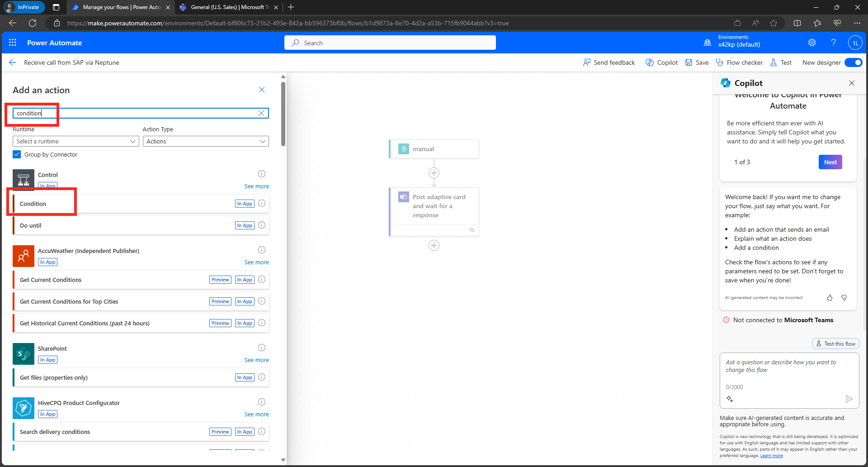Open the Help question mark icon
This screenshot has width=868, height=467.
(833, 43)
